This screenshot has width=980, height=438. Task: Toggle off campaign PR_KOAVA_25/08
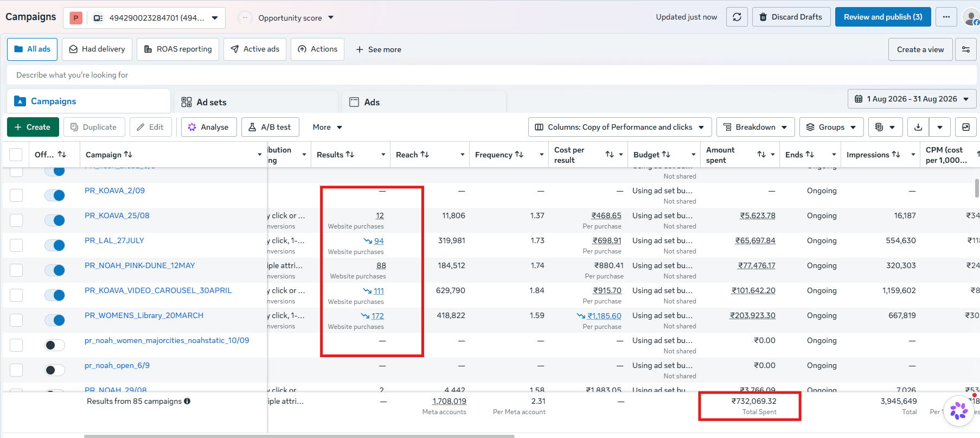click(55, 220)
